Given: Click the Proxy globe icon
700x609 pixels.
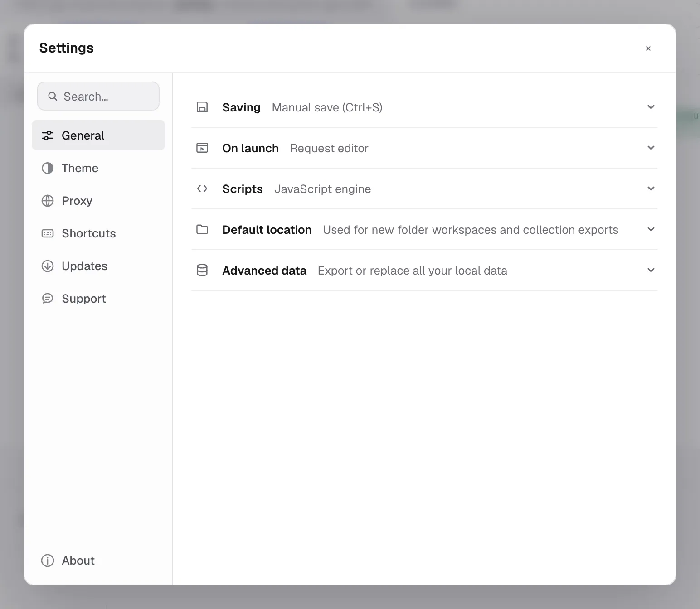Looking at the screenshot, I should pyautogui.click(x=48, y=201).
